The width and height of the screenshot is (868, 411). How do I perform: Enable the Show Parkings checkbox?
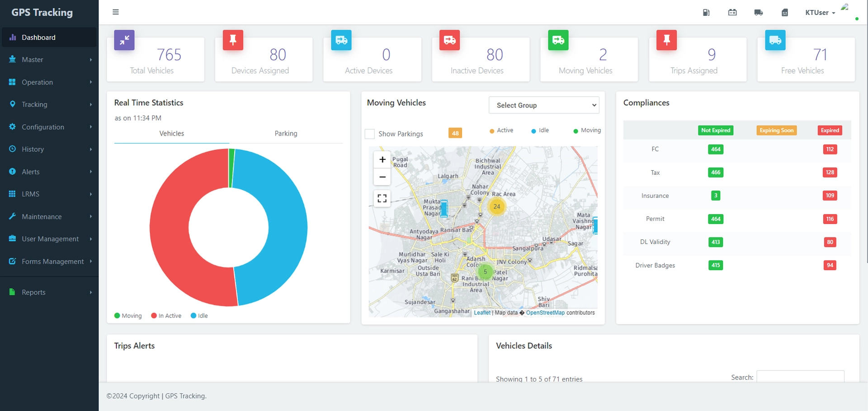coord(370,134)
